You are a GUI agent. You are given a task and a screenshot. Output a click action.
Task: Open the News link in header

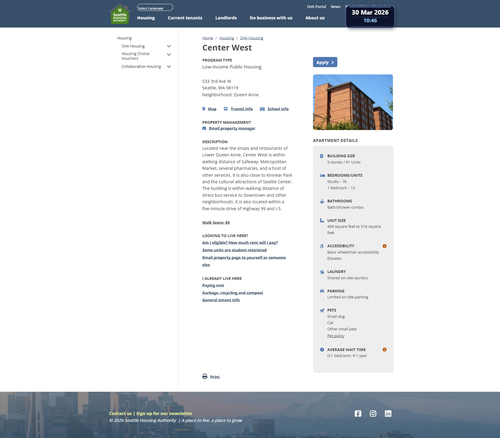[x=336, y=7]
